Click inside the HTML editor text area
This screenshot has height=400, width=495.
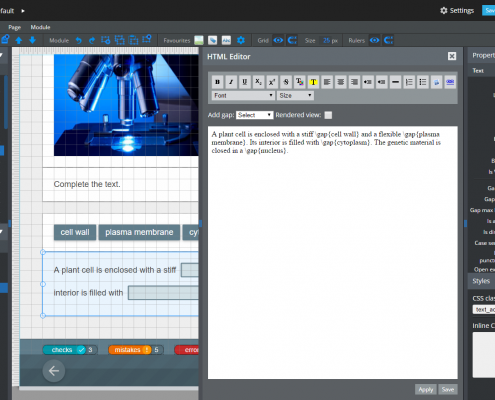(333, 252)
